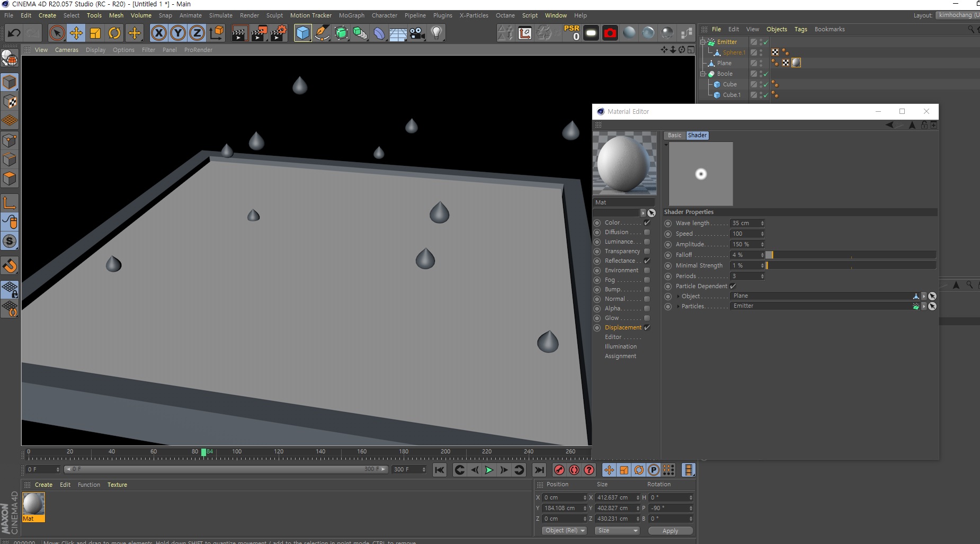Open the Object (Rel) dropdown

pos(564,531)
